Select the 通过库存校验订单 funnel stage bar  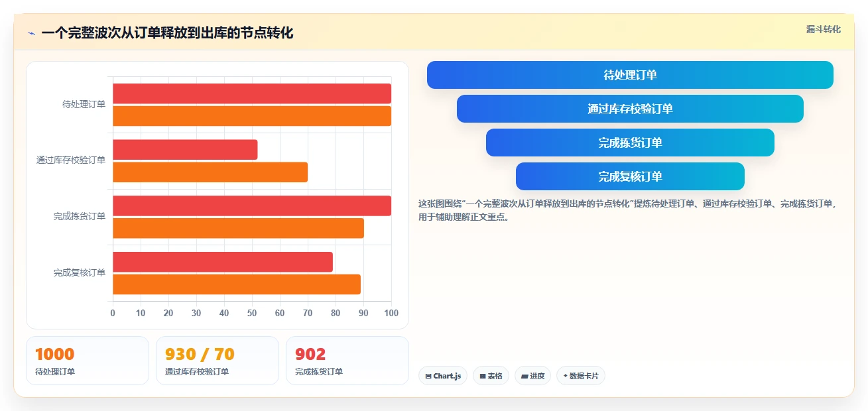[630, 109]
